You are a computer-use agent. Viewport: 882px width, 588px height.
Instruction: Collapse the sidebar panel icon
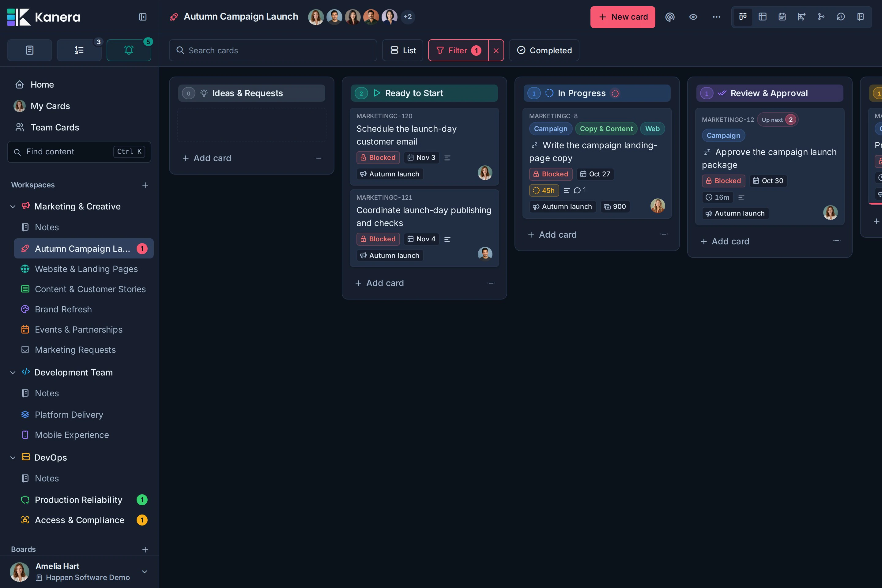[142, 17]
